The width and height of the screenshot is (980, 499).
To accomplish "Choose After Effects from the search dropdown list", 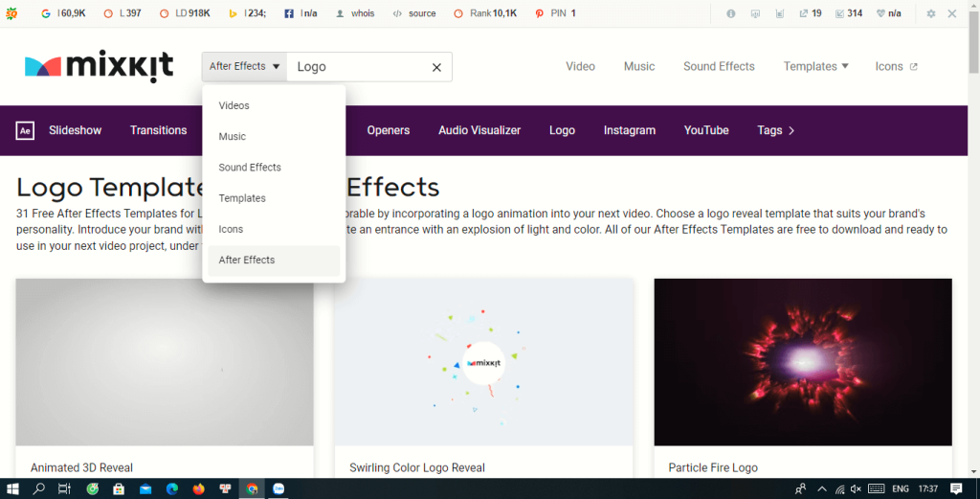I will pos(274,261).
